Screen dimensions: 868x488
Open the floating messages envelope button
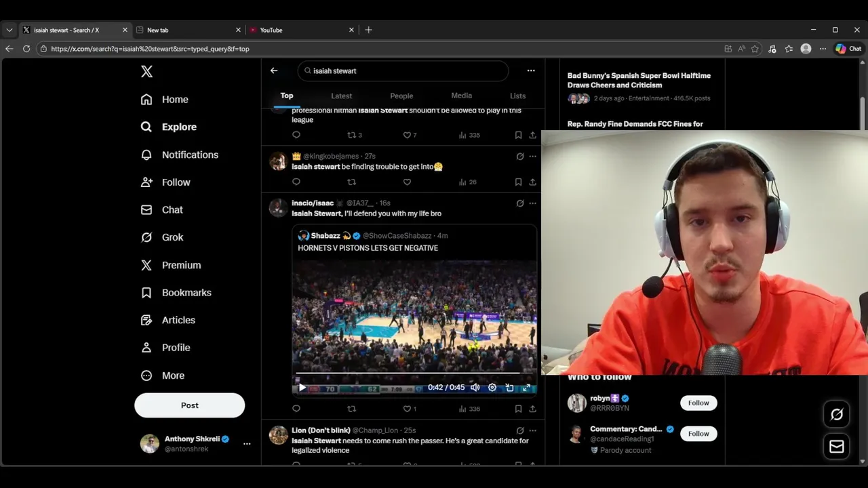pyautogui.click(x=837, y=447)
